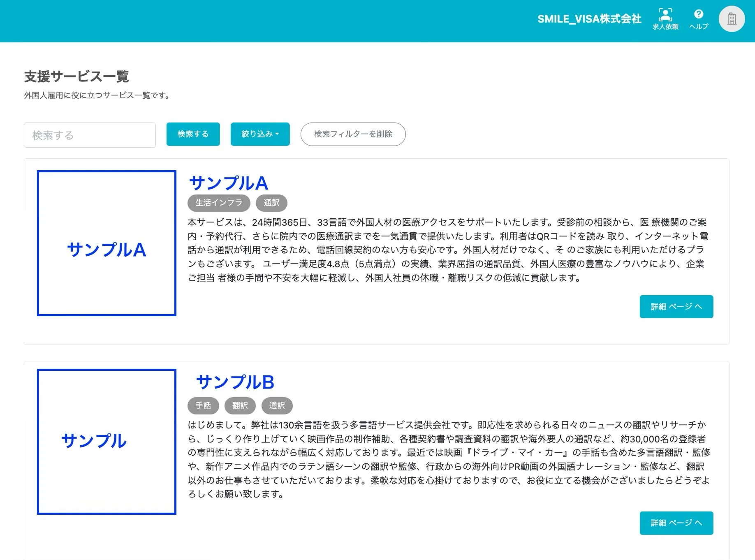
Task: Open the 絞り込み filter dropdown
Action: tap(260, 134)
